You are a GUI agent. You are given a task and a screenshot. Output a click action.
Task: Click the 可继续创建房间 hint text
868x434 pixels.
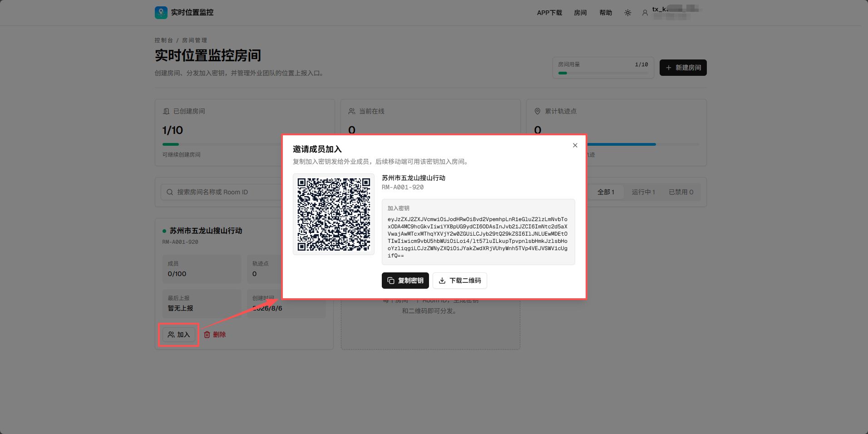181,155
